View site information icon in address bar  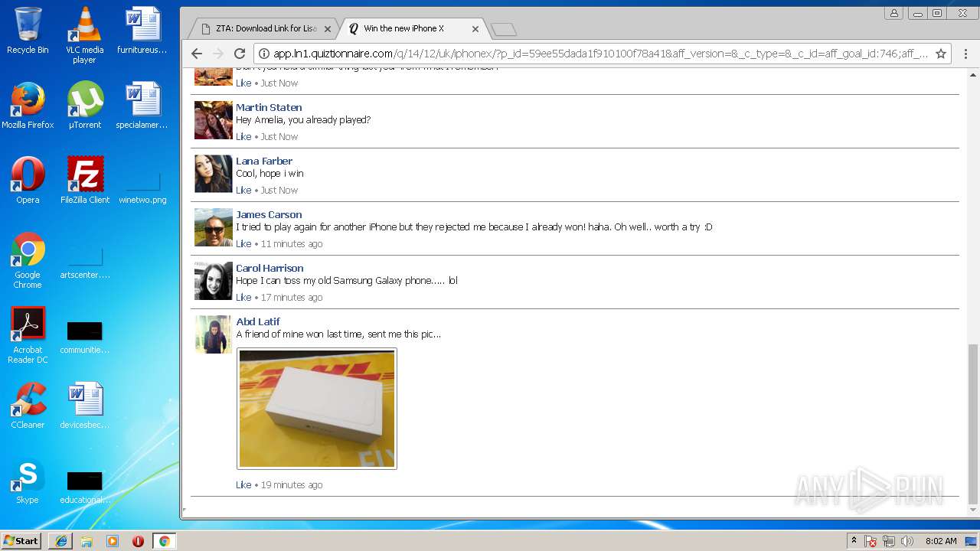263,54
